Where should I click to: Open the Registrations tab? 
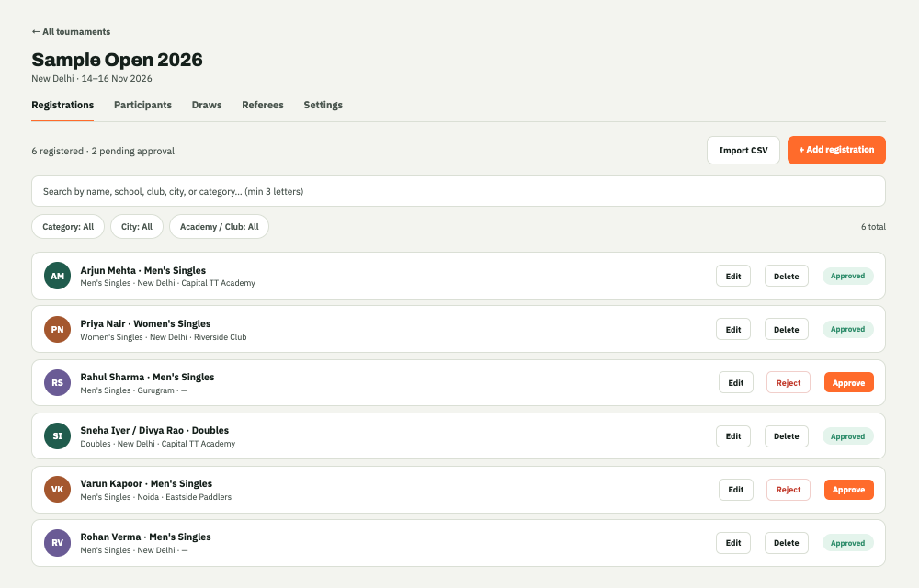[62, 105]
